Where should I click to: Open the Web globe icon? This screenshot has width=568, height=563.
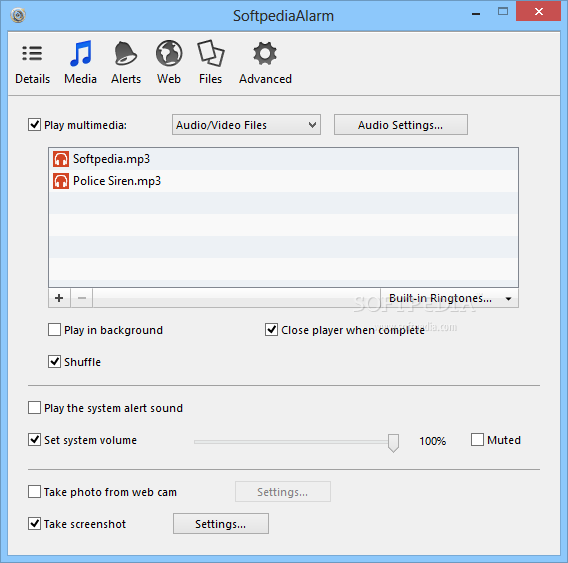169,53
